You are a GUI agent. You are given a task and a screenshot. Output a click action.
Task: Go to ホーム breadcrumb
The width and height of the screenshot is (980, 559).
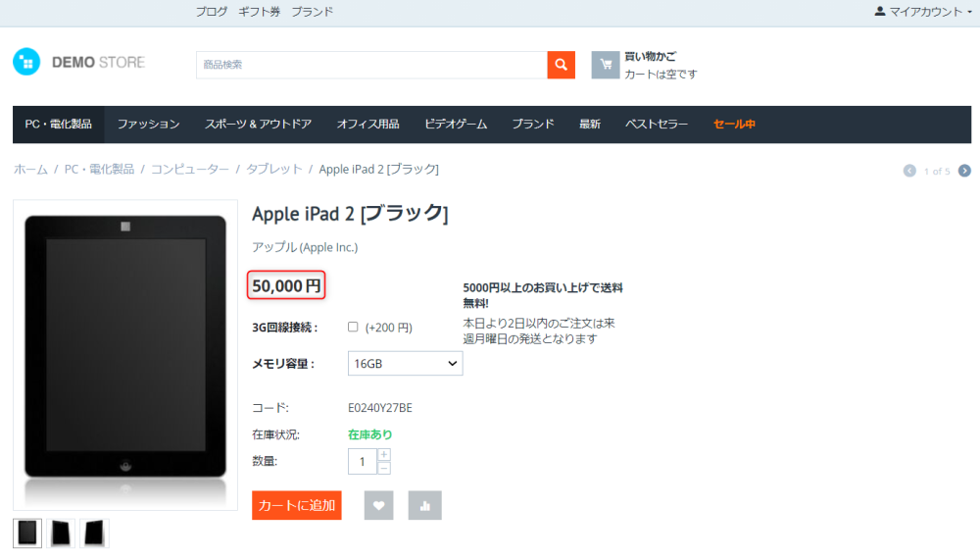30,170
